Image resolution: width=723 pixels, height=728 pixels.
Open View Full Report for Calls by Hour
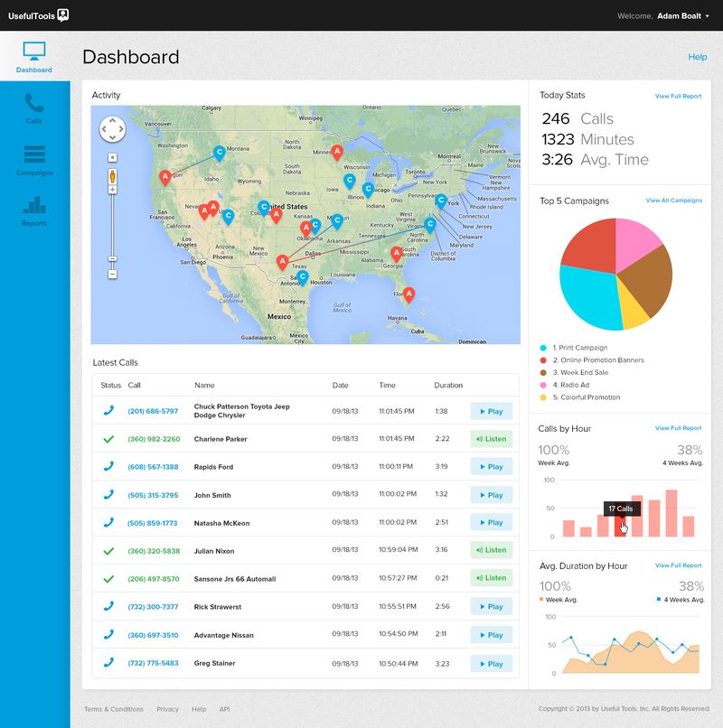(678, 428)
